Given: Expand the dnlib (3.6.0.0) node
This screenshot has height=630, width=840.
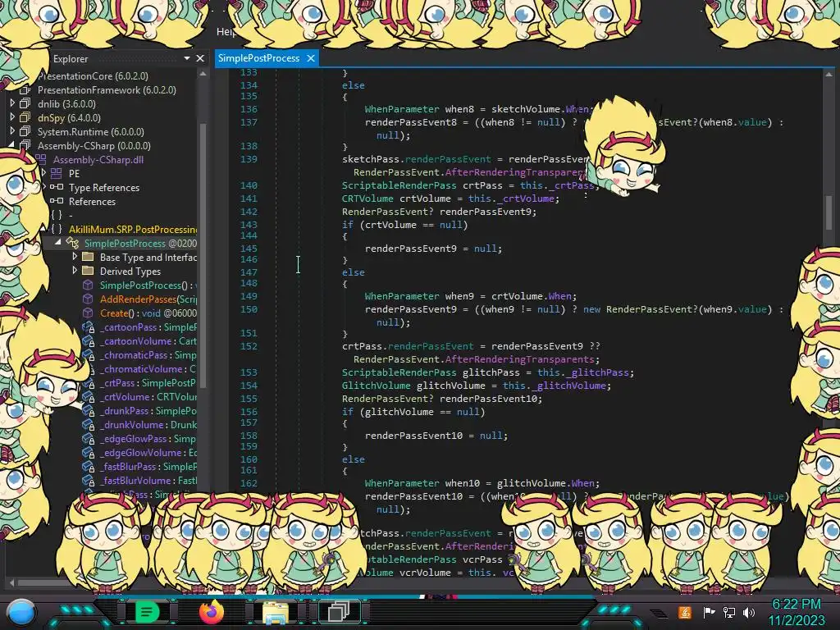Looking at the screenshot, I should point(12,103).
